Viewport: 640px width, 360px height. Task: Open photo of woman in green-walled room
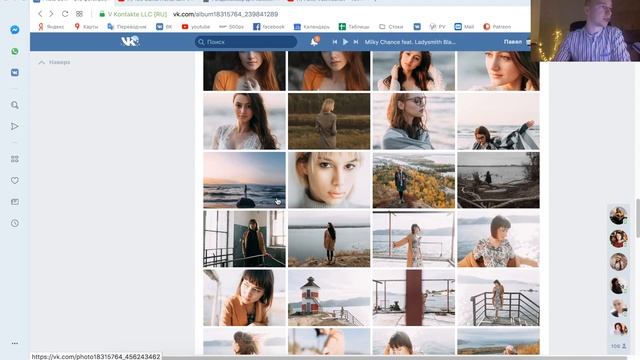(244, 239)
